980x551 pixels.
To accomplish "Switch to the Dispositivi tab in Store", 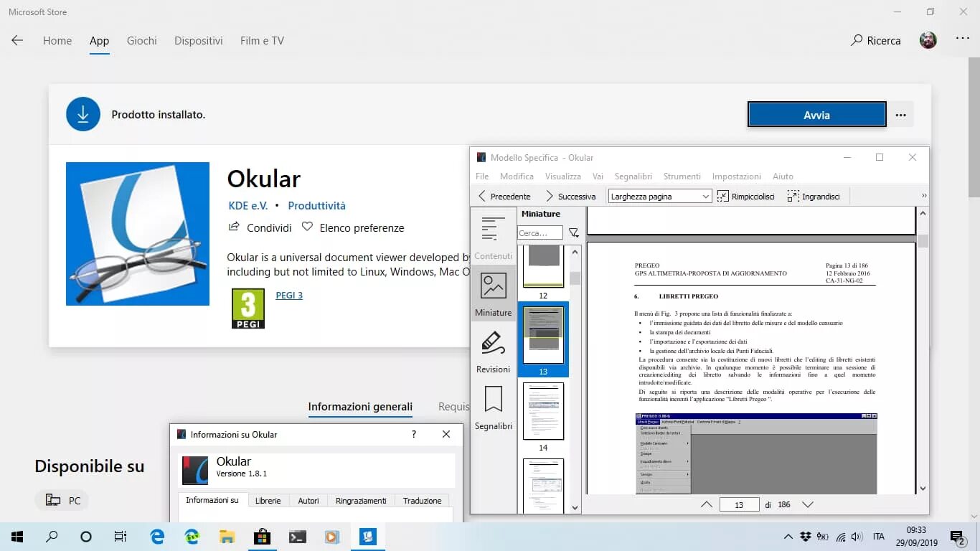I will [x=198, y=41].
